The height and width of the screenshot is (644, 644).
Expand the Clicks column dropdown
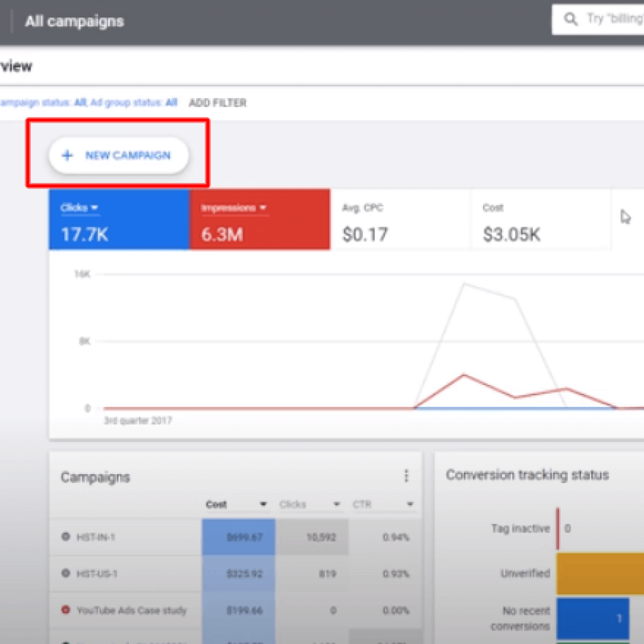336,504
